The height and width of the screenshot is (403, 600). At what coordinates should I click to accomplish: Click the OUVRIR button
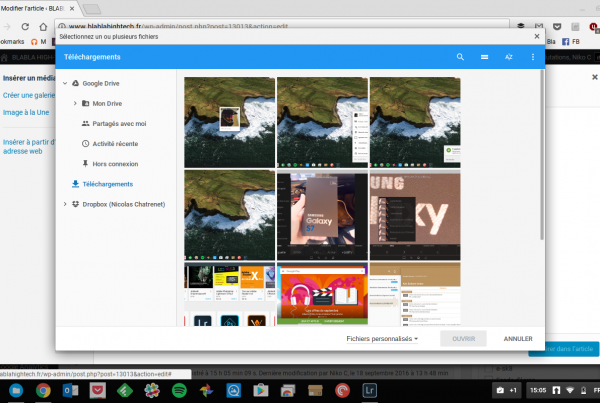click(x=463, y=339)
